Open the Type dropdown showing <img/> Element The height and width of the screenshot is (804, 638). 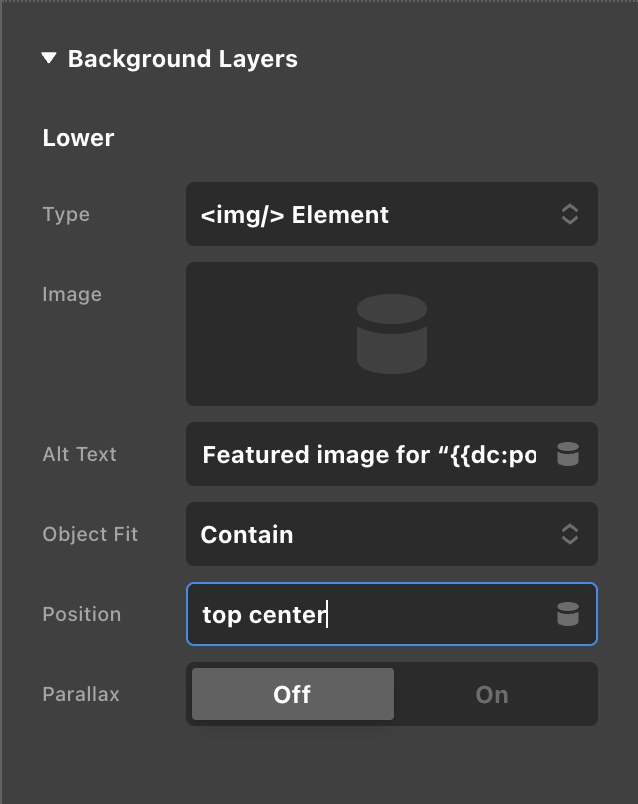click(380, 214)
